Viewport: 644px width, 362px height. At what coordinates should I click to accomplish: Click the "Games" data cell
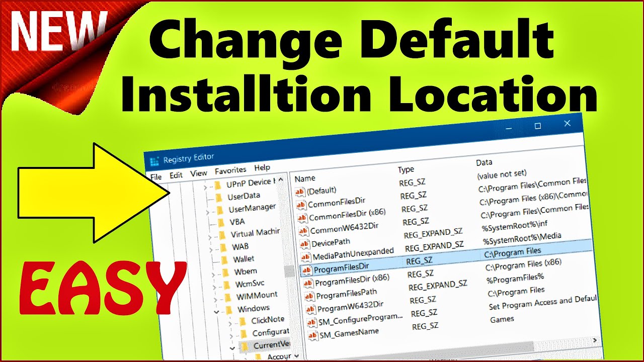[502, 319]
